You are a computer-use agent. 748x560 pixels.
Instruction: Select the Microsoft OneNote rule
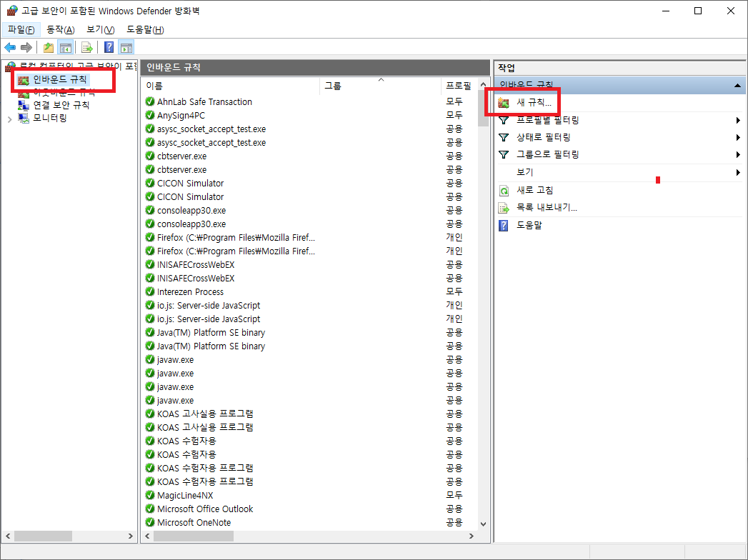click(x=194, y=522)
